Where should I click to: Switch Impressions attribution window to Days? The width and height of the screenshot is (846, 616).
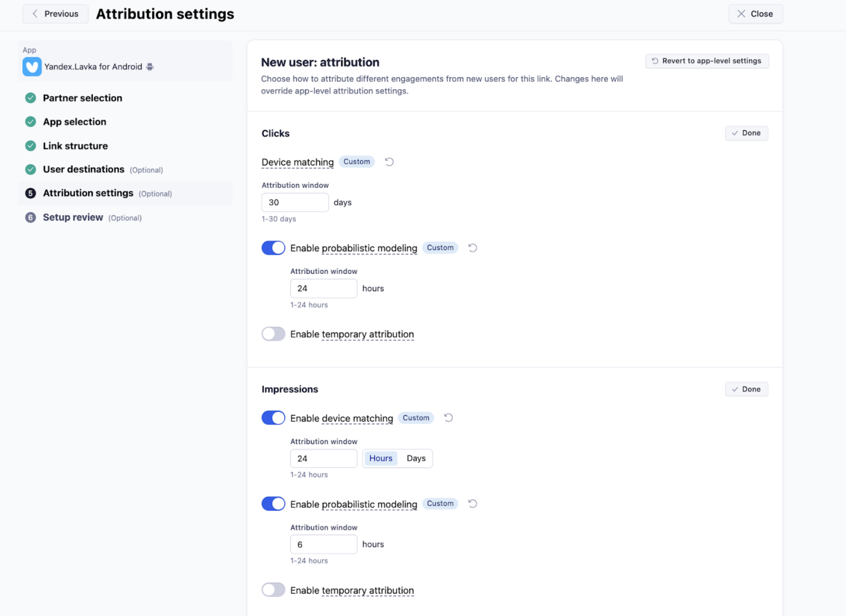(416, 458)
